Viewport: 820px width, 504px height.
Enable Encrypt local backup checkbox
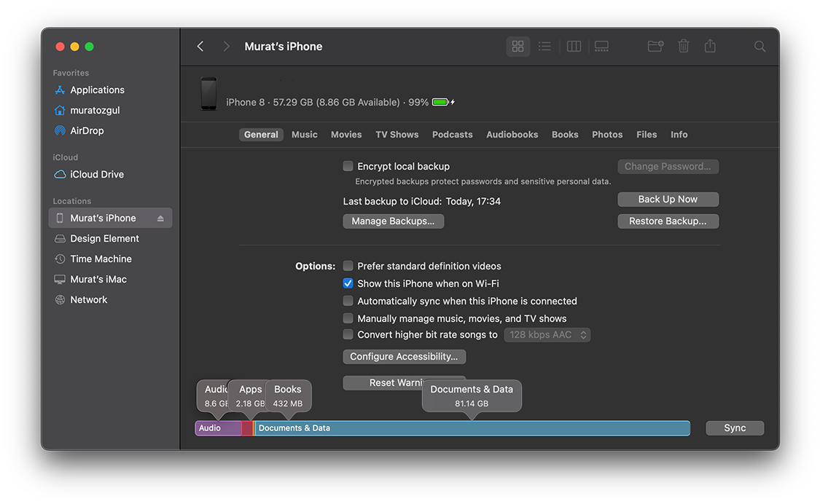348,166
